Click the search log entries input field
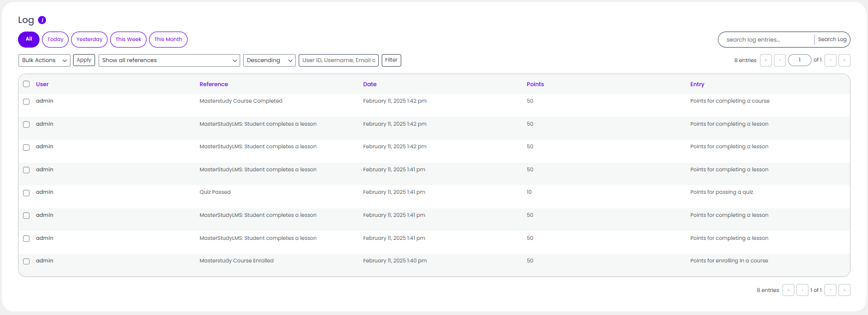Image resolution: width=868 pixels, height=315 pixels. (x=768, y=40)
